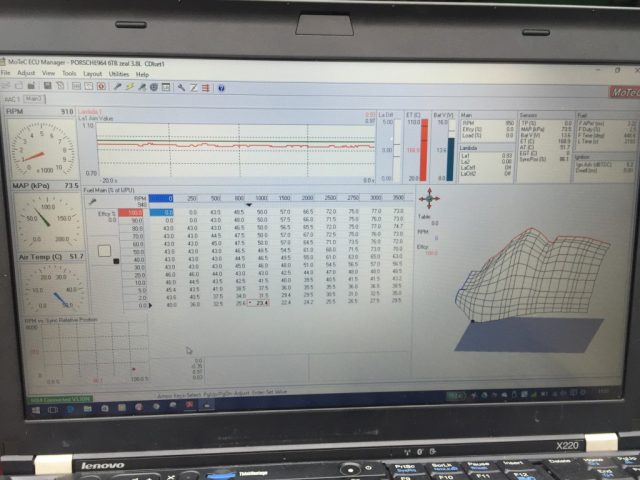
Task: Open the File menu
Action: [6, 73]
